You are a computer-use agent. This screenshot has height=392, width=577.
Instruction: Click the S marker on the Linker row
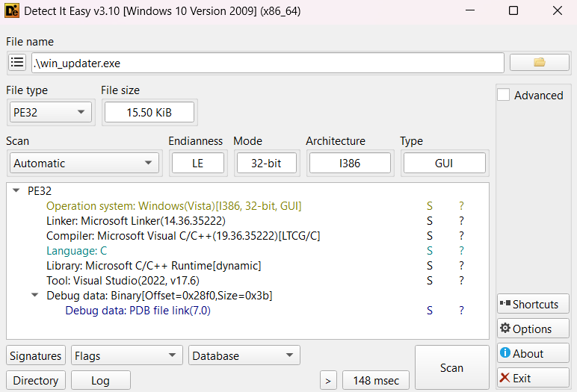(430, 221)
